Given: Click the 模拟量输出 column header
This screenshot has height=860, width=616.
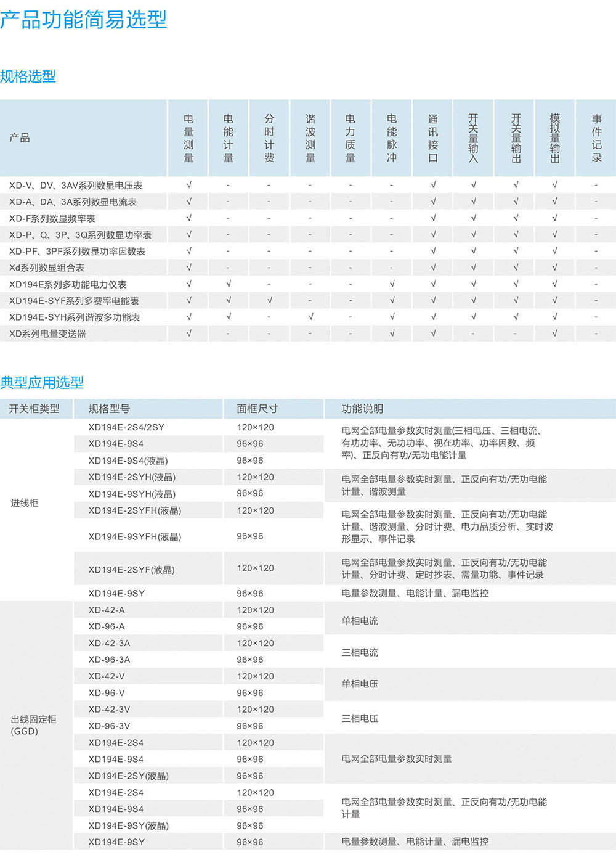Looking at the screenshot, I should 555,138.
